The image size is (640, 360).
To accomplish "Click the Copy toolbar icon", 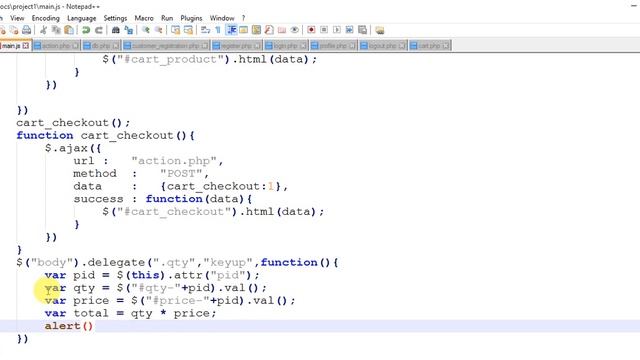I will 56,30.
